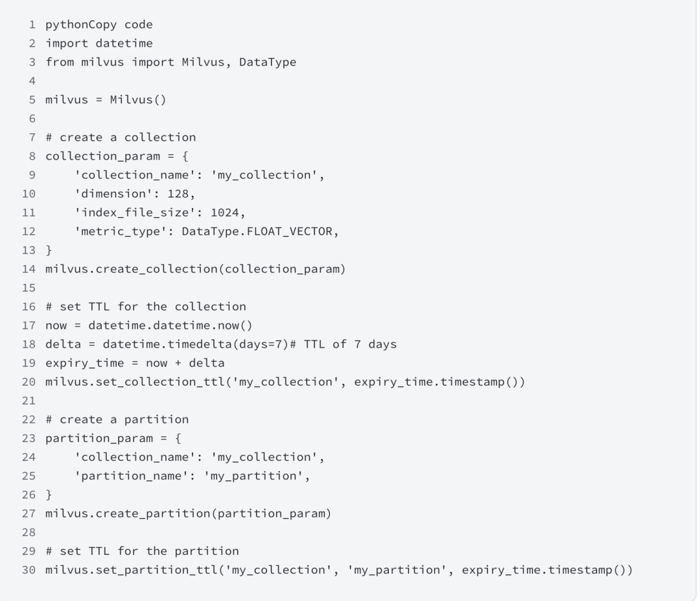
Task: Click the 'expiry_time = now + delta' line
Action: [135, 363]
